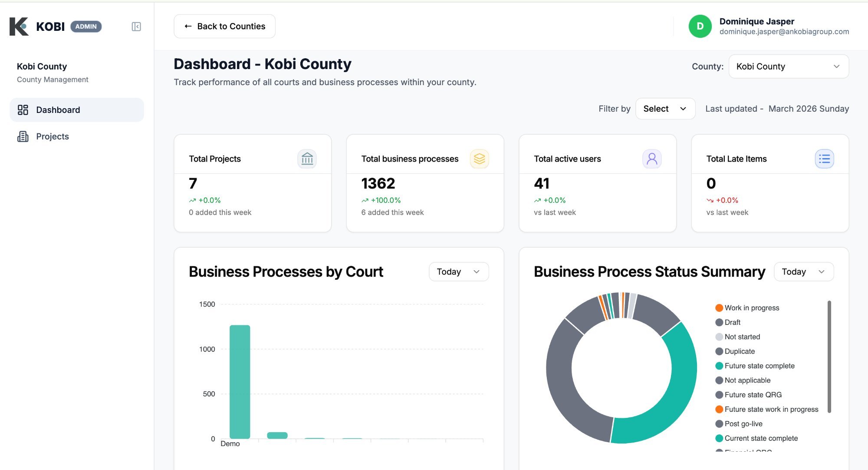
Task: Click the user icon on Total active users card
Action: coord(651,159)
